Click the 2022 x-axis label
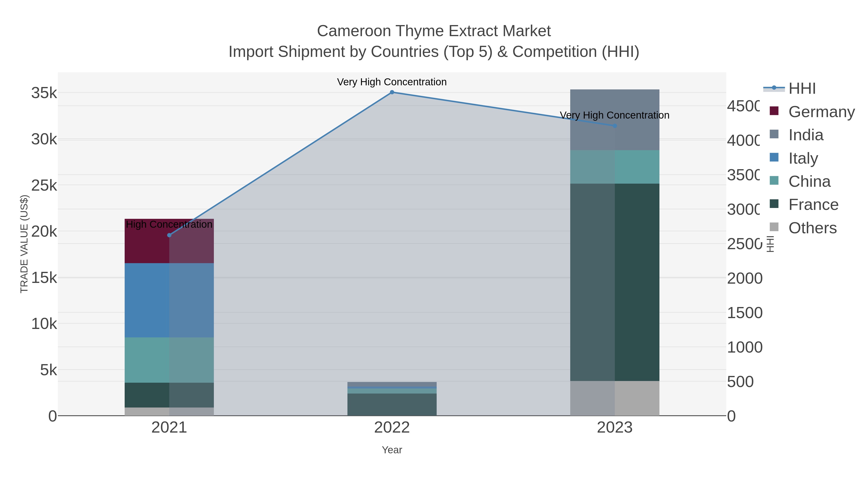The image size is (868, 488). coord(392,428)
